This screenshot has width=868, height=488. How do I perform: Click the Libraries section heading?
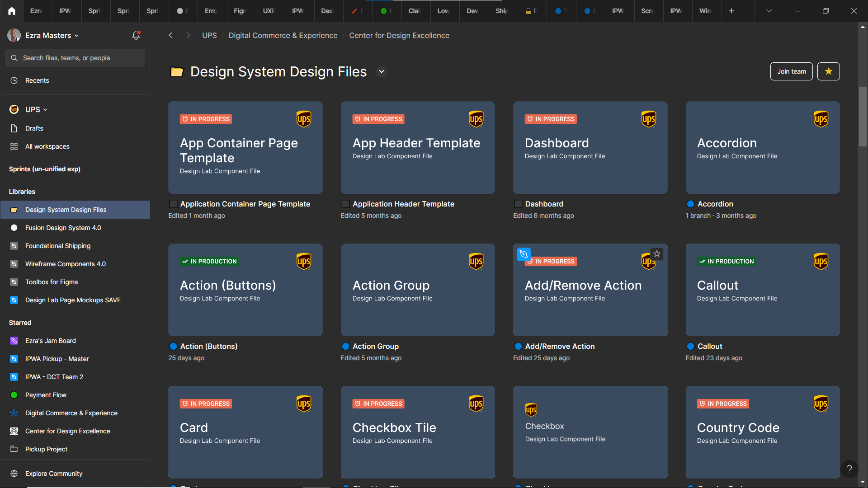(x=22, y=192)
